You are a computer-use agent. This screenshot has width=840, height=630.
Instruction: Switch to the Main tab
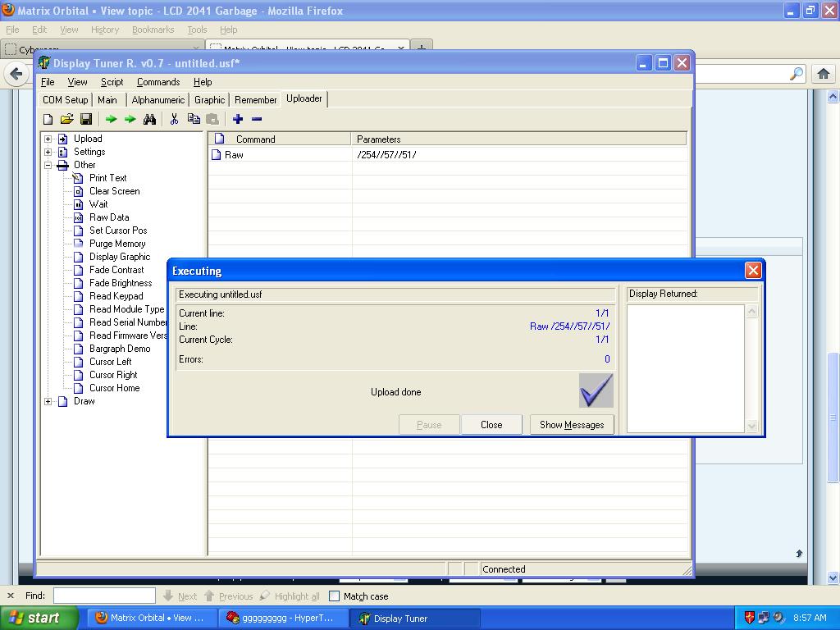pos(107,99)
